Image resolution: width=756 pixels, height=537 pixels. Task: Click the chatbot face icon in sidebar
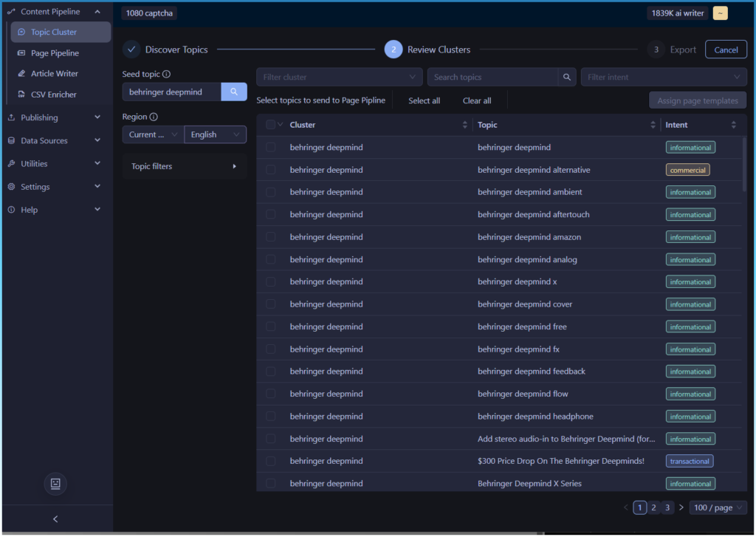pyautogui.click(x=55, y=483)
